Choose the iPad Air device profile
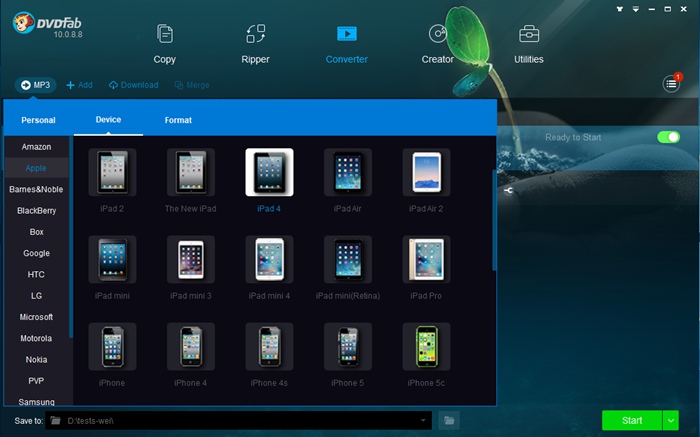This screenshot has width=700, height=437. click(x=348, y=172)
